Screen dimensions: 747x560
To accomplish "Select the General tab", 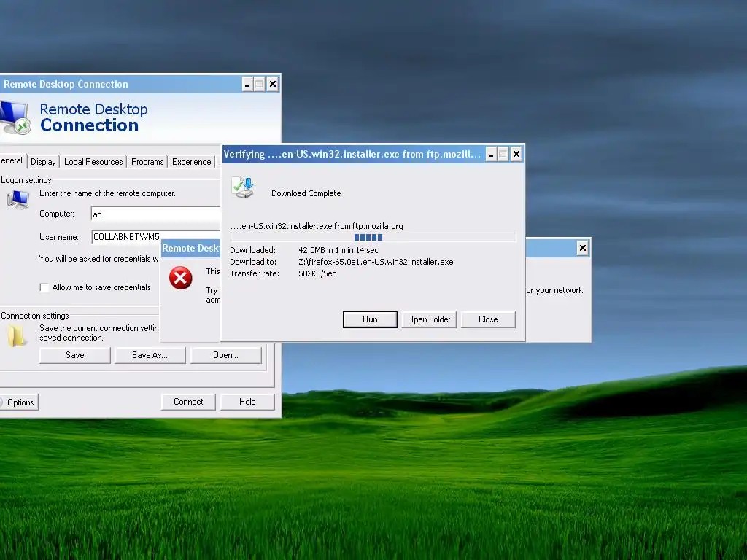I will pos(12,161).
